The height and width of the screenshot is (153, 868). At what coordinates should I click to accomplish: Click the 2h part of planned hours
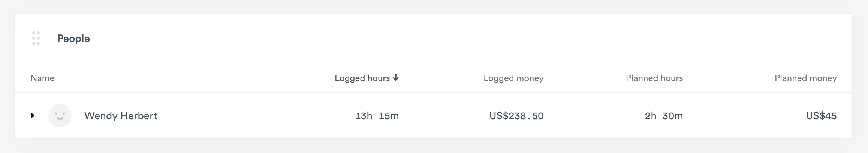[x=651, y=116]
